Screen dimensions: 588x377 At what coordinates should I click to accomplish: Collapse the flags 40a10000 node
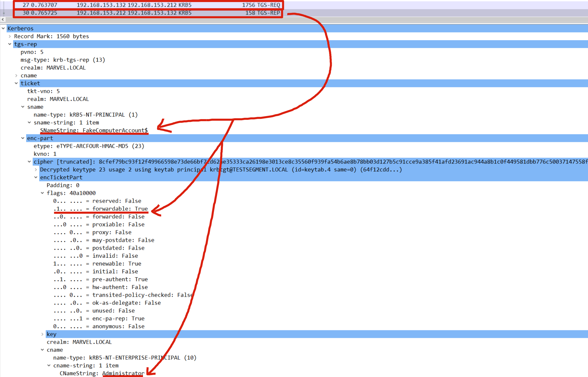(43, 193)
